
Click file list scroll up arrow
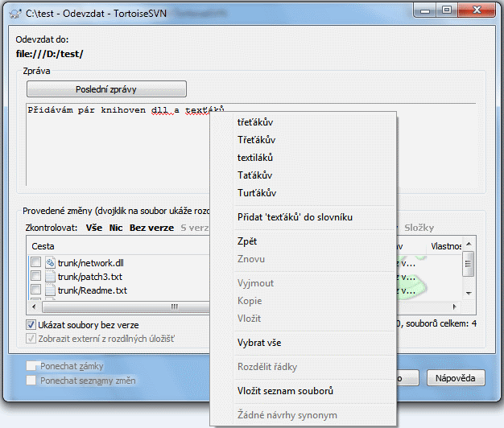click(469, 244)
